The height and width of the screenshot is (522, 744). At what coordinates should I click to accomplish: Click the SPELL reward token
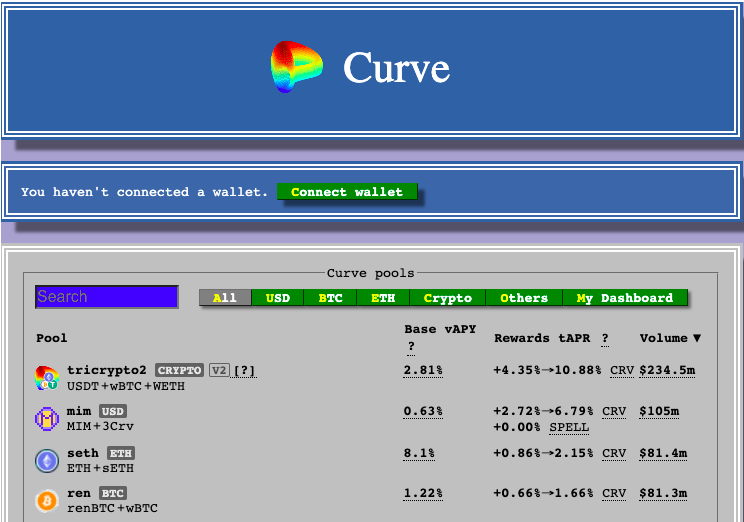click(569, 427)
